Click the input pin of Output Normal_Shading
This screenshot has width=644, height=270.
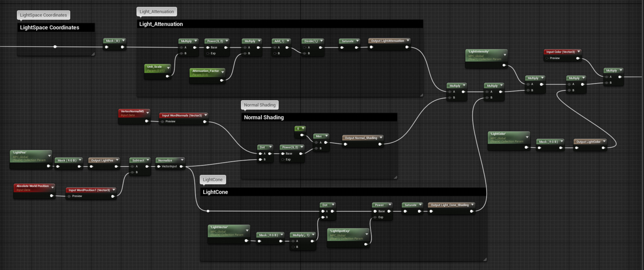(345, 144)
